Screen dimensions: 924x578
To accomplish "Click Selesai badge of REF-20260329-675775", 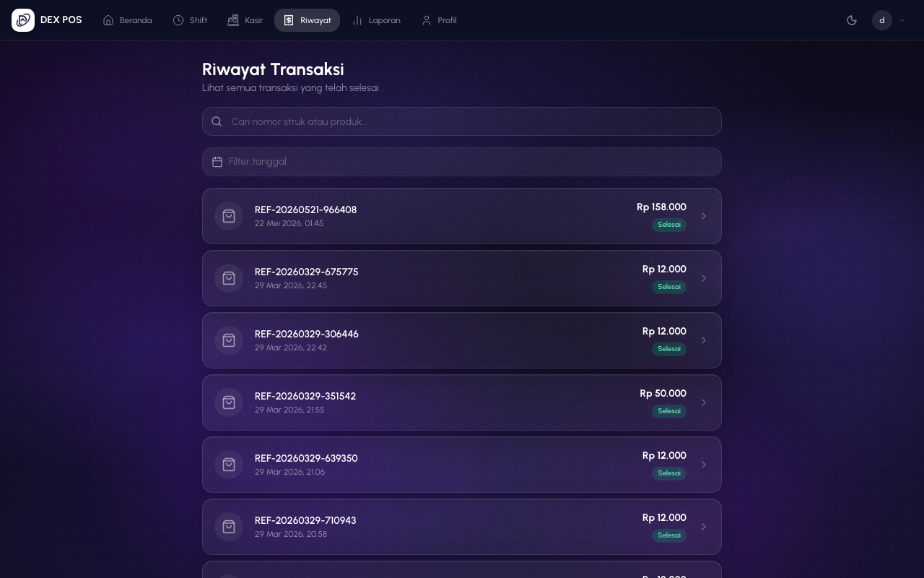I will click(669, 287).
